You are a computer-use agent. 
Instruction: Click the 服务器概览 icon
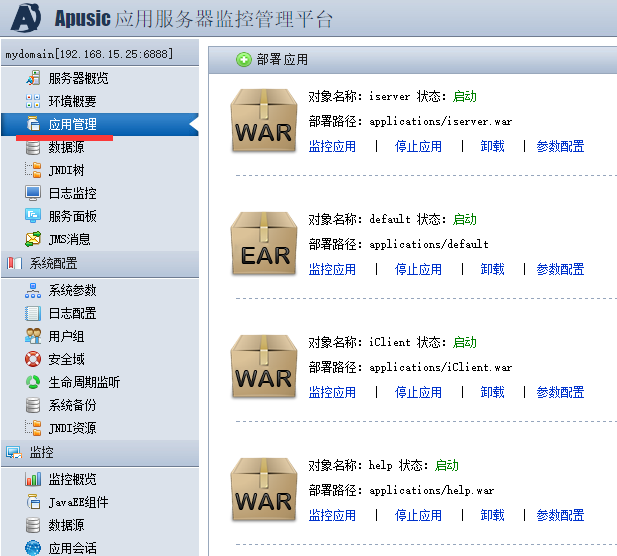tap(33, 78)
